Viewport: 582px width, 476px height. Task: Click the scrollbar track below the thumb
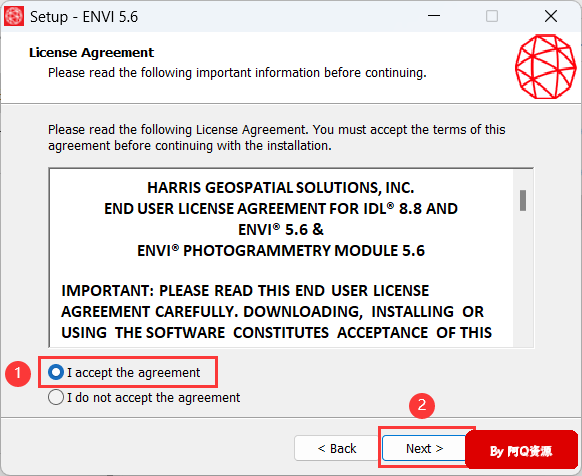(x=523, y=278)
